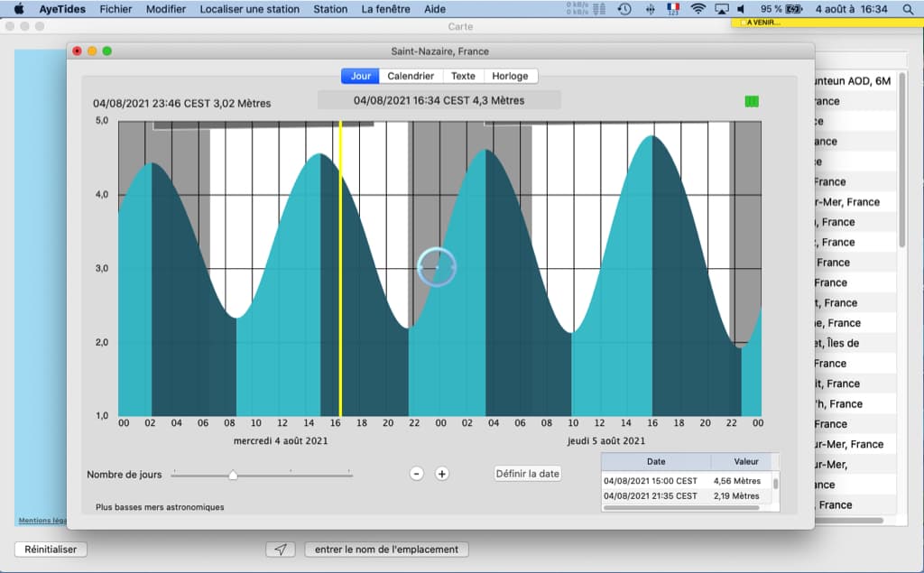Select station 'et, Îles de' in list

click(x=855, y=343)
